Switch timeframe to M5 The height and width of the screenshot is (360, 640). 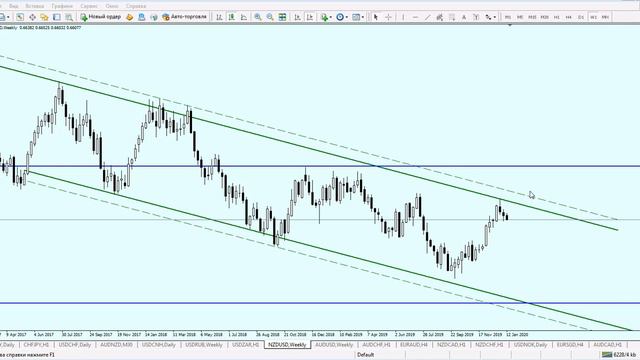click(520, 17)
